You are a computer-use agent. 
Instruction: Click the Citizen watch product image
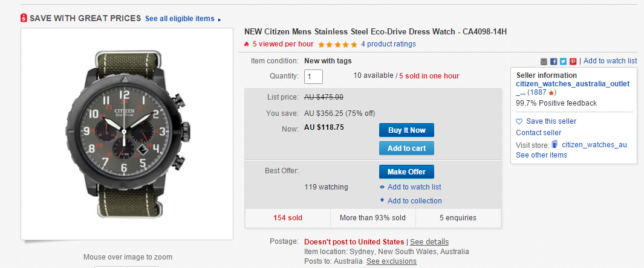click(x=127, y=134)
